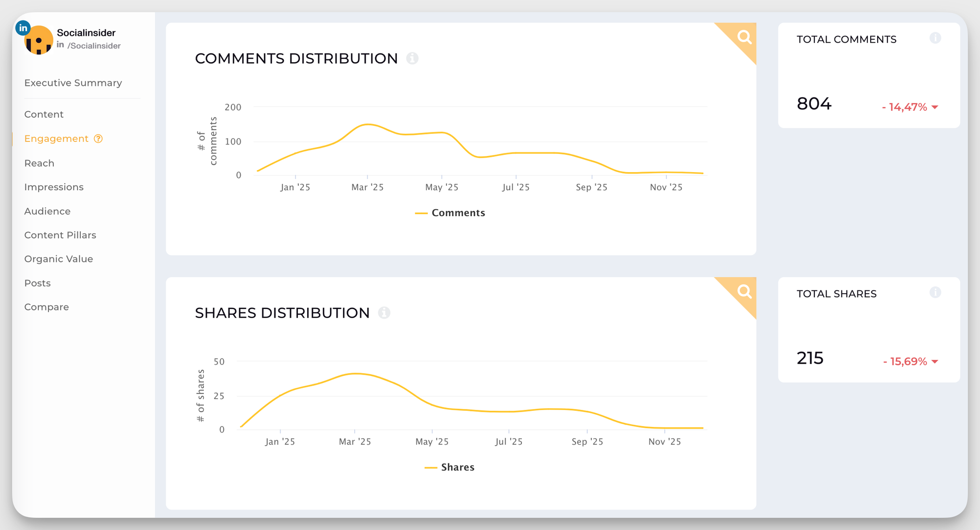Click the yellow comments line peak near Mar '25
The width and height of the screenshot is (980, 530).
pos(367,125)
